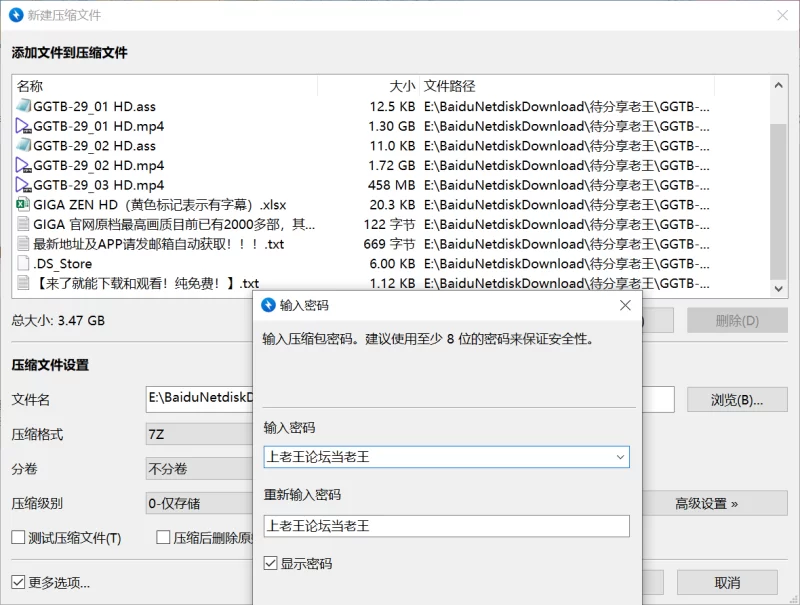Enable the 测试压缩文件(T) checkbox
This screenshot has height=605, width=800.
(18, 538)
